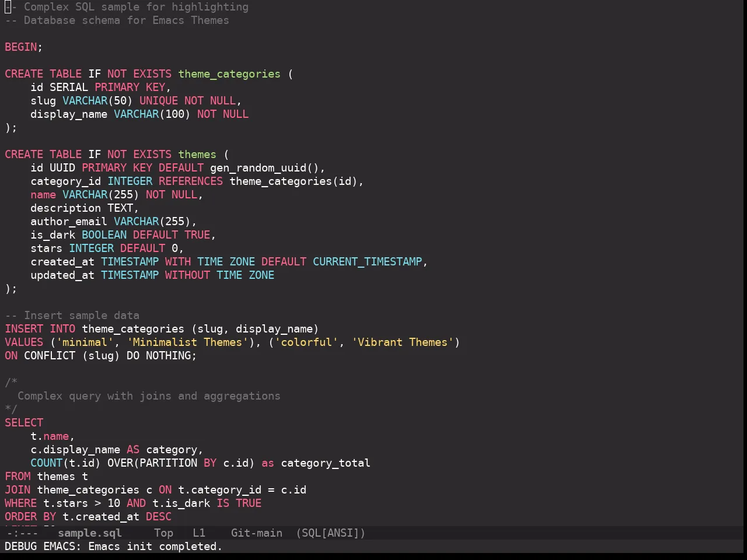This screenshot has width=747, height=560.
Task: Click the DESC keyword
Action: tap(159, 517)
